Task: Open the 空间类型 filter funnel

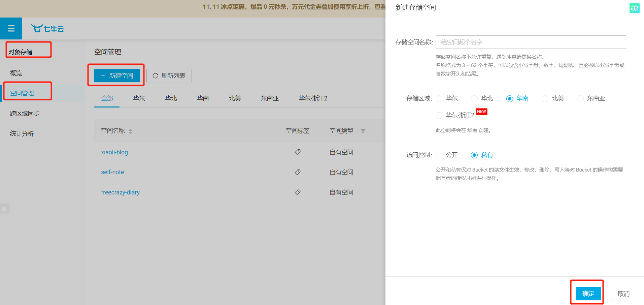Action: coord(363,131)
